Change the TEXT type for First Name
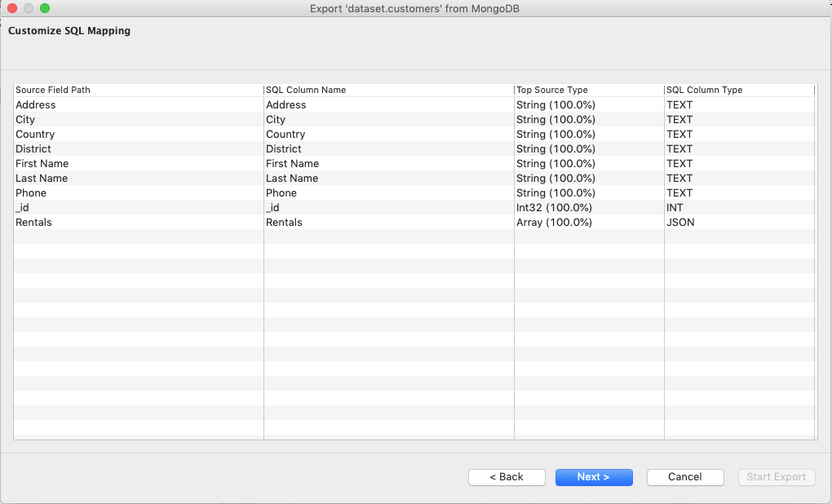This screenshot has height=504, width=832. [739, 163]
